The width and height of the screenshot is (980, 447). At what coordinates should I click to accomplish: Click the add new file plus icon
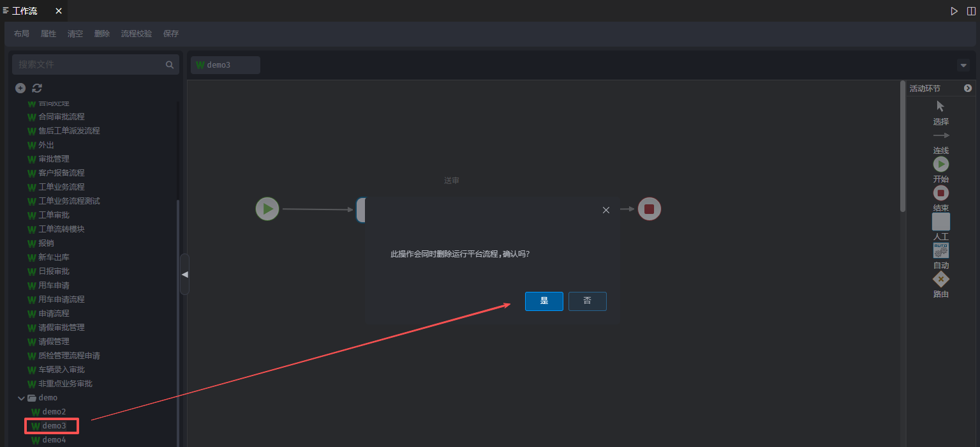[x=20, y=88]
